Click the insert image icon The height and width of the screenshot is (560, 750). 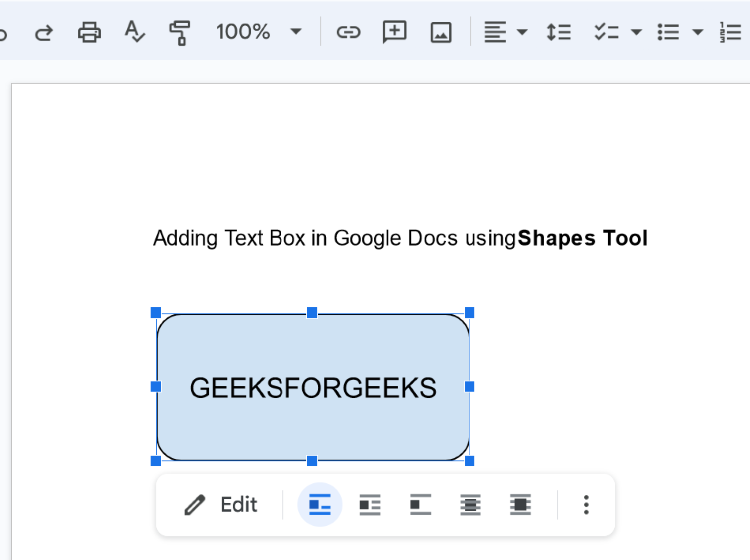(441, 32)
